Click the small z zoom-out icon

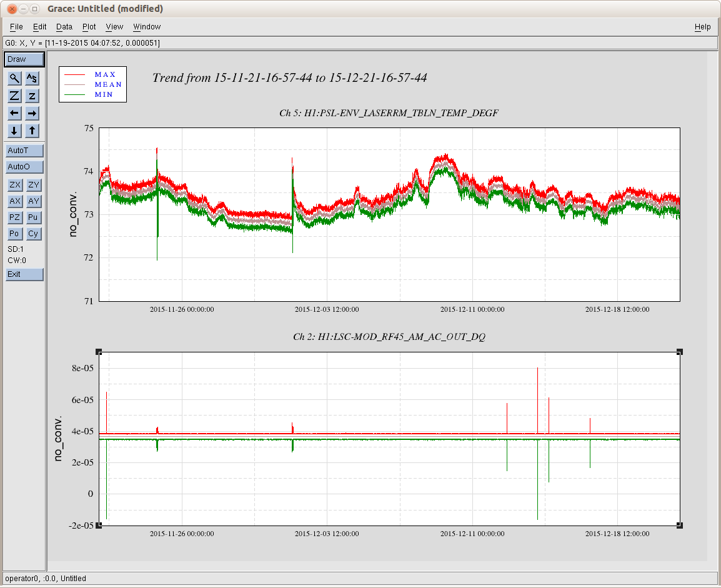[32, 96]
